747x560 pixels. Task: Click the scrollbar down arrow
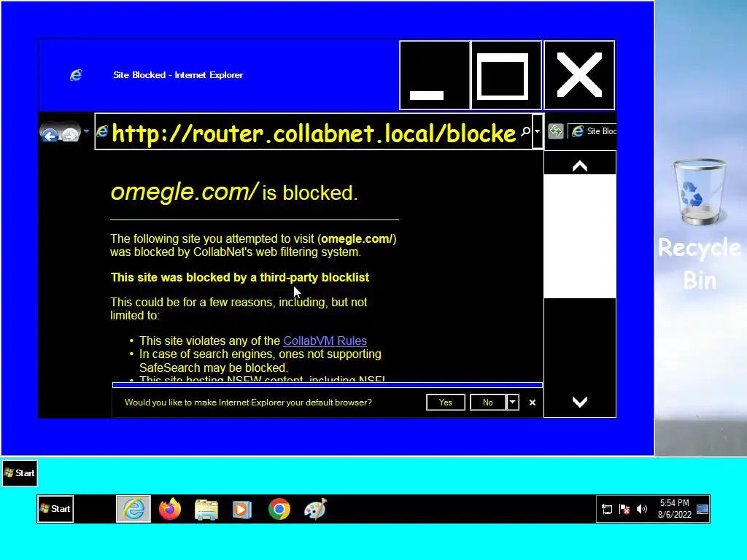580,402
